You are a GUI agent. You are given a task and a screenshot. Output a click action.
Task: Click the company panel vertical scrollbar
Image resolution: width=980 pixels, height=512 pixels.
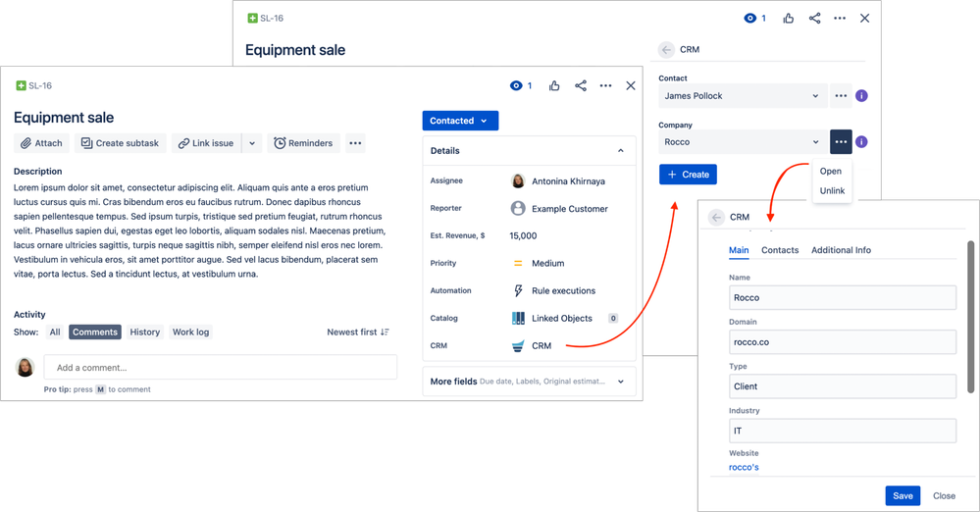(970, 317)
